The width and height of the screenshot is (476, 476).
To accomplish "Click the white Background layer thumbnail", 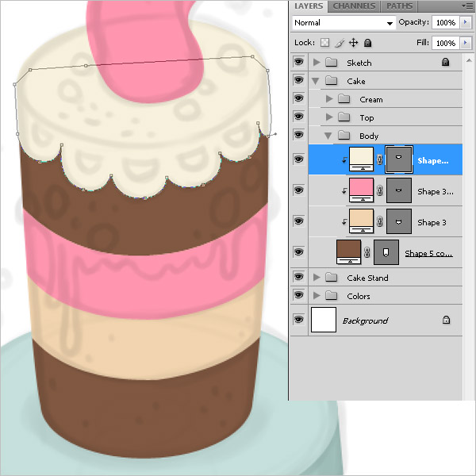I will (x=324, y=320).
